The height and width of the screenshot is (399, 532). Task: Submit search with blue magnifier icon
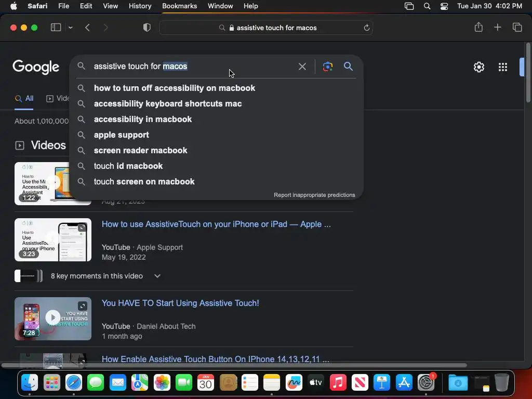click(348, 66)
